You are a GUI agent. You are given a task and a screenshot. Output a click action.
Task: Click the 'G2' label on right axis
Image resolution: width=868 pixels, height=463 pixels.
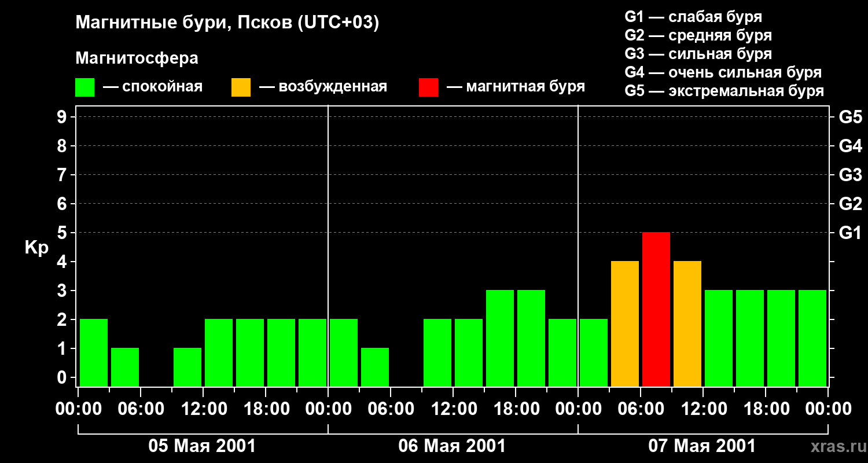tap(850, 204)
